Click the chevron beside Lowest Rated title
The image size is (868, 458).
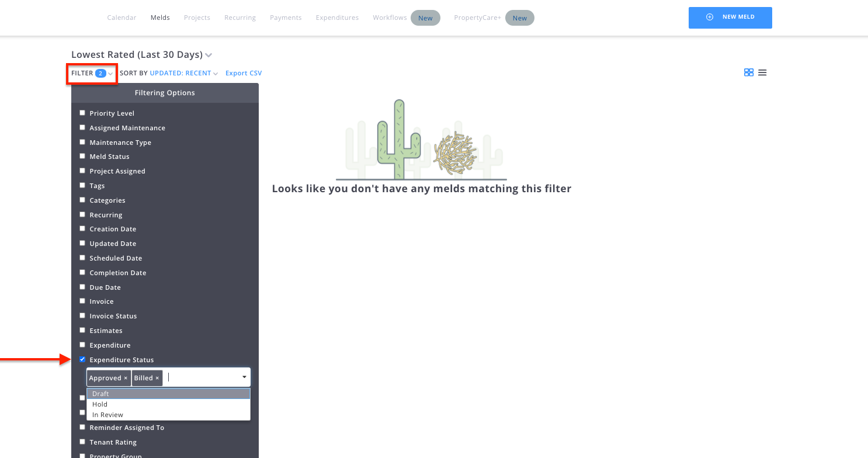click(209, 55)
